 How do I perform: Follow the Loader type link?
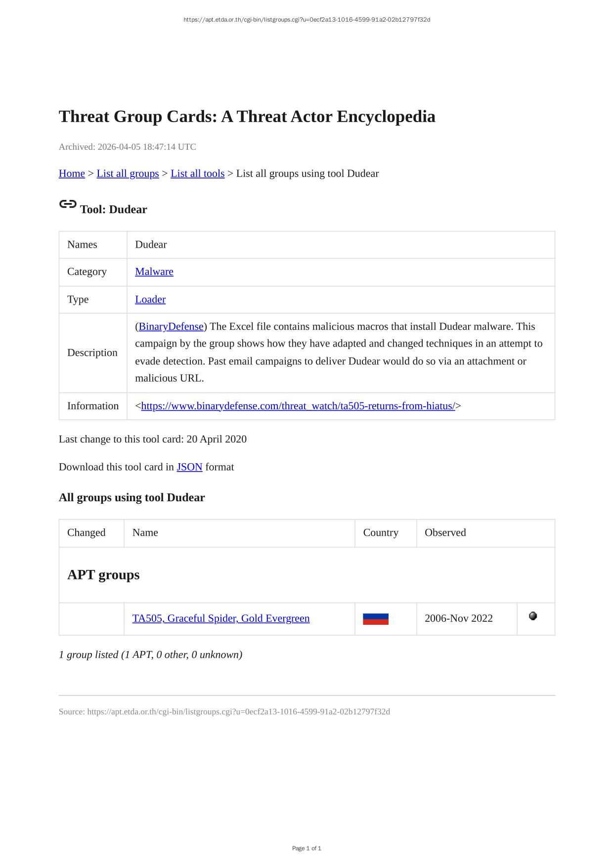[150, 300]
